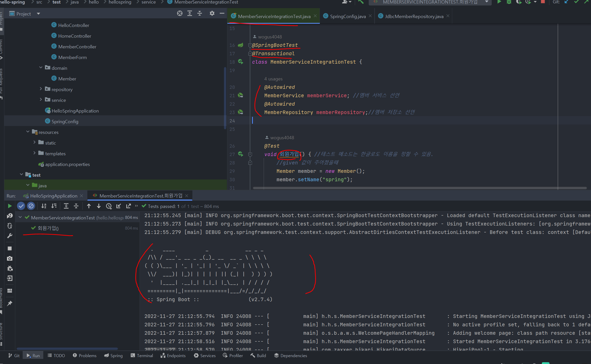
Task: Switch to SpringConfig.java editor tab
Action: (348, 16)
